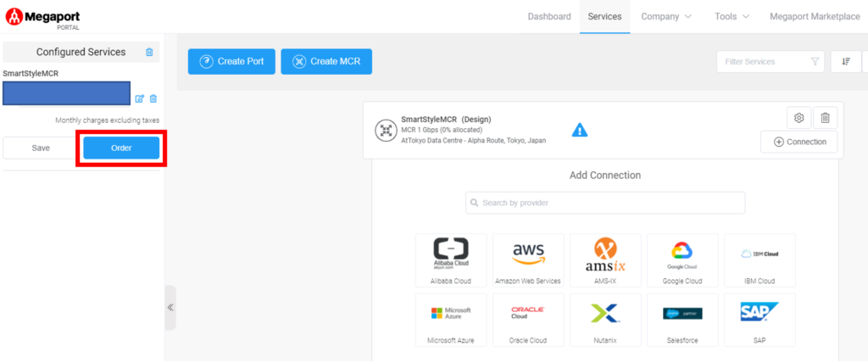The width and height of the screenshot is (868, 363).
Task: Click the blue warning triangle icon
Action: pyautogui.click(x=580, y=130)
